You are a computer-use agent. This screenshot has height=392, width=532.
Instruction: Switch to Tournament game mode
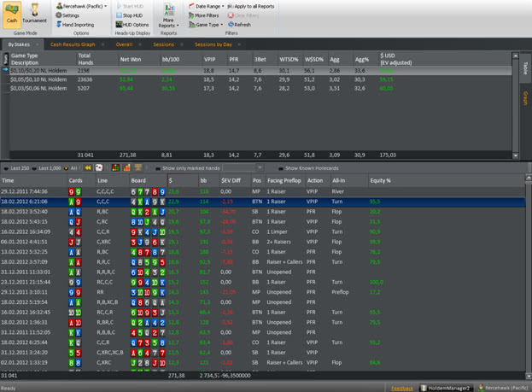34,15
